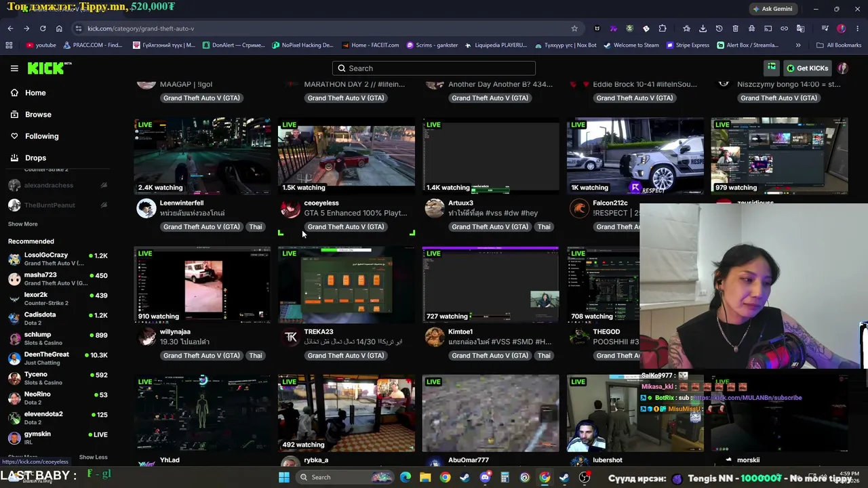The width and height of the screenshot is (868, 488).
Task: Open Calculator from the taskbar
Action: 505,477
